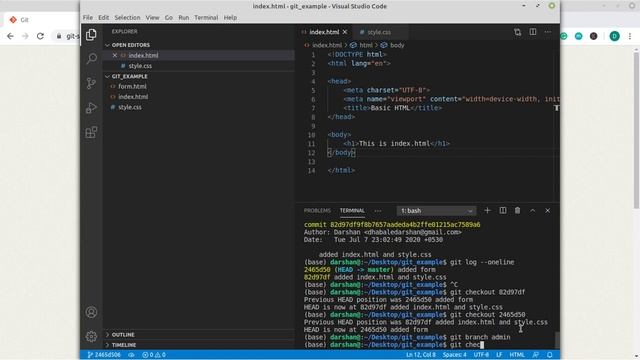Close the terminal panel
The width and height of the screenshot is (640, 360).
pos(548,211)
